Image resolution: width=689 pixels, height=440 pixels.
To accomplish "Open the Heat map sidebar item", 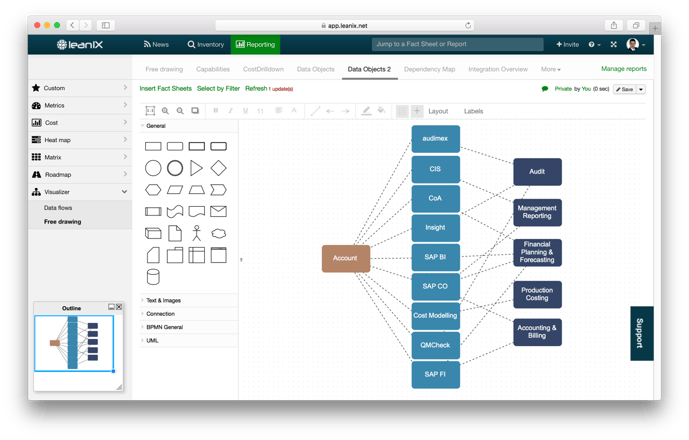I will point(80,140).
